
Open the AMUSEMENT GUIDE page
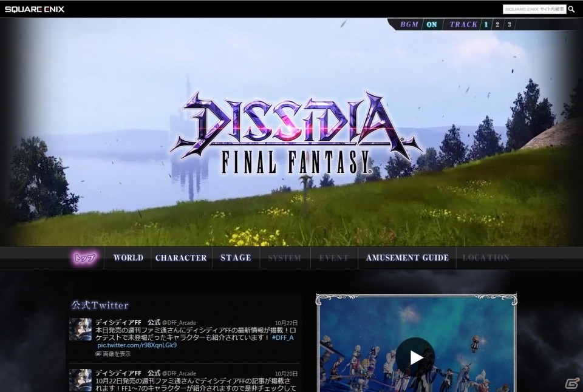tap(407, 257)
